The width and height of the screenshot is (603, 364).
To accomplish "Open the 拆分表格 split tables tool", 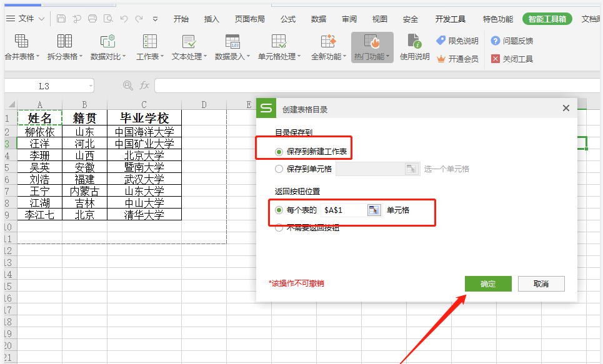I will tap(64, 47).
